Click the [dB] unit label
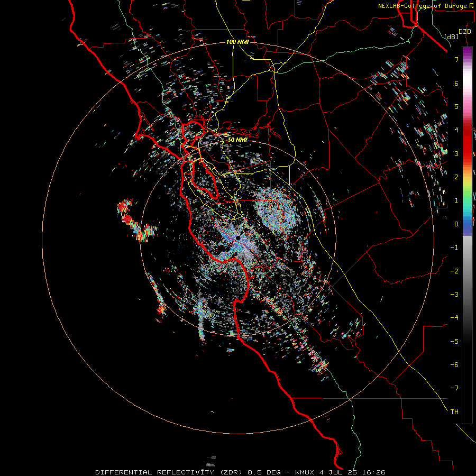 452,36
